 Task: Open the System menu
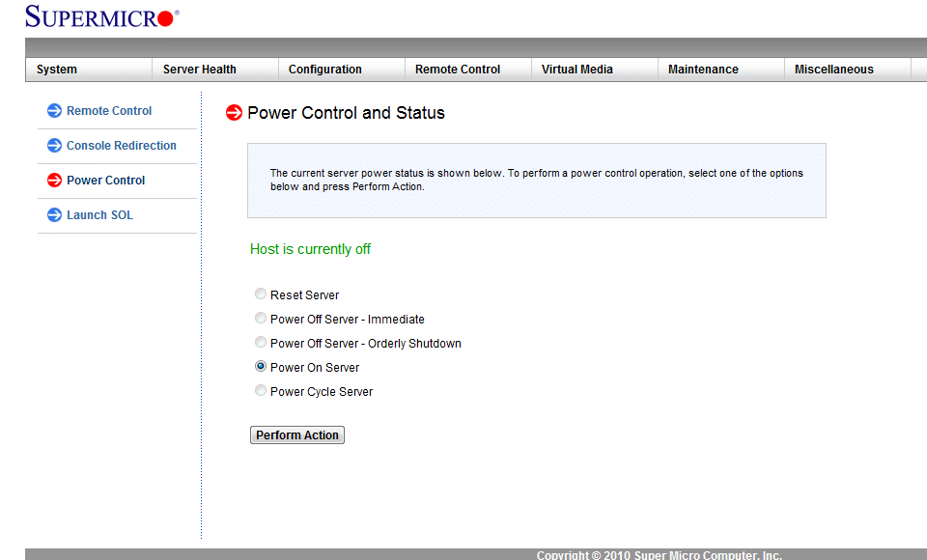57,70
